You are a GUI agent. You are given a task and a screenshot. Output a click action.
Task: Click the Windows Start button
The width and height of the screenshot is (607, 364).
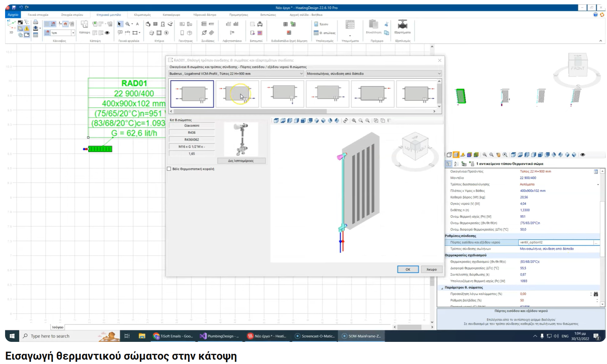[12, 336]
